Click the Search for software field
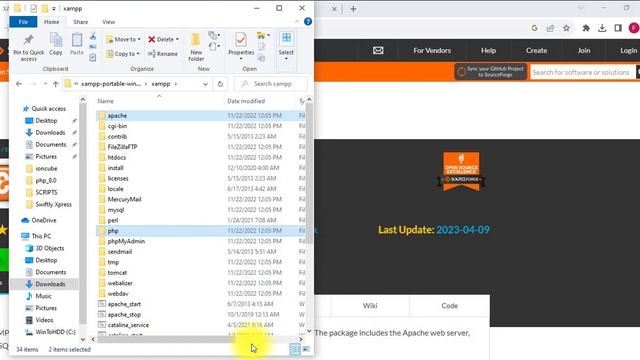 coord(582,72)
